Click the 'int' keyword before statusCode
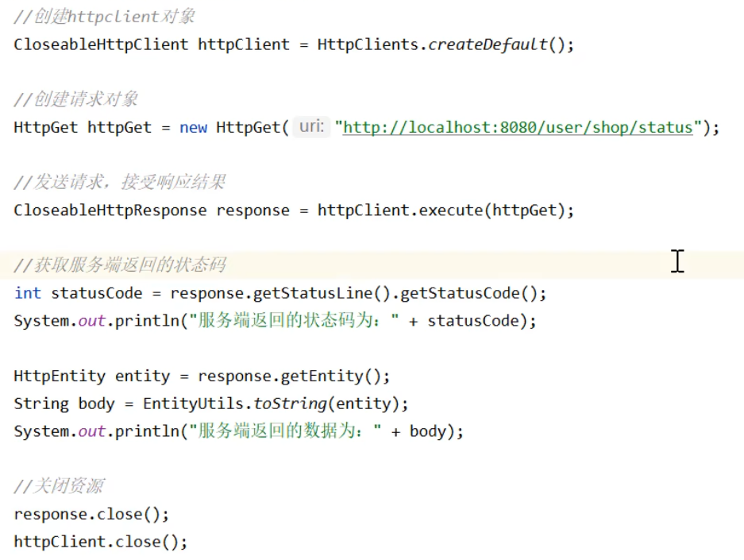This screenshot has width=744, height=560. coord(28,293)
